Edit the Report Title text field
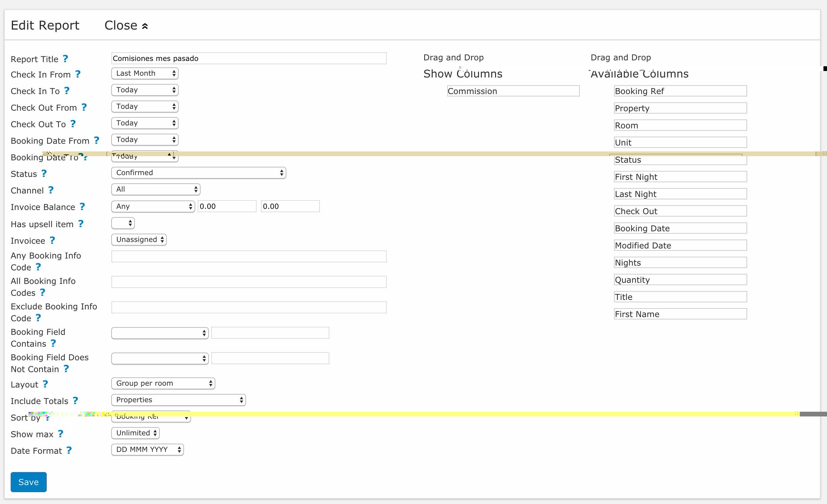Viewport: 827px width, 504px height. 249,58
